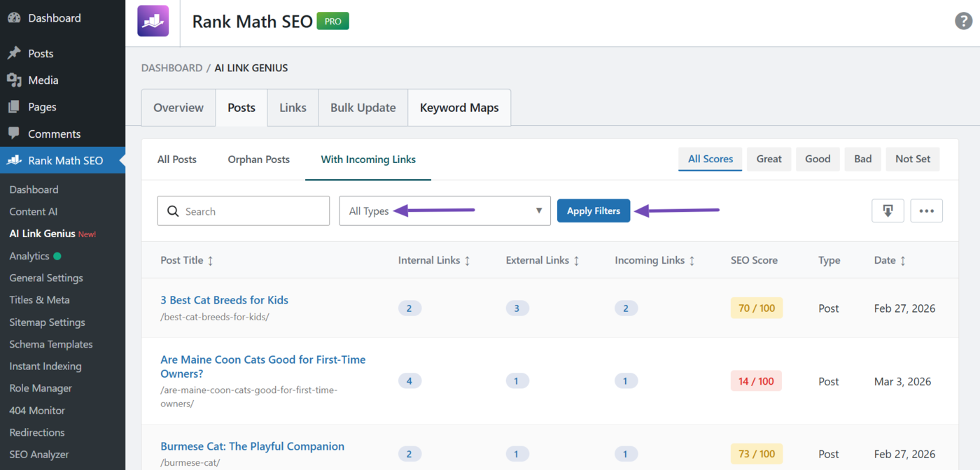Click the Dashboard gauge icon in sidebar

[x=14, y=18]
